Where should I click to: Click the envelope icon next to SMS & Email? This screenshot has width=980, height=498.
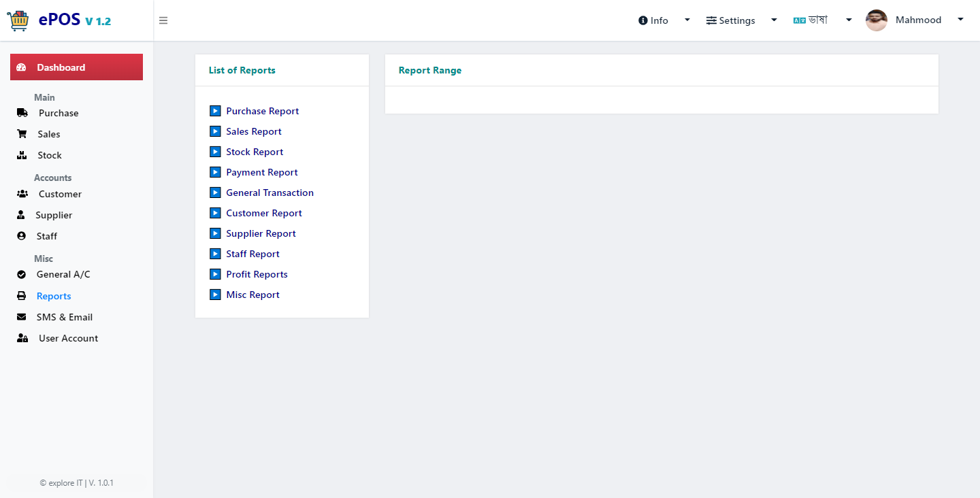[x=22, y=317]
